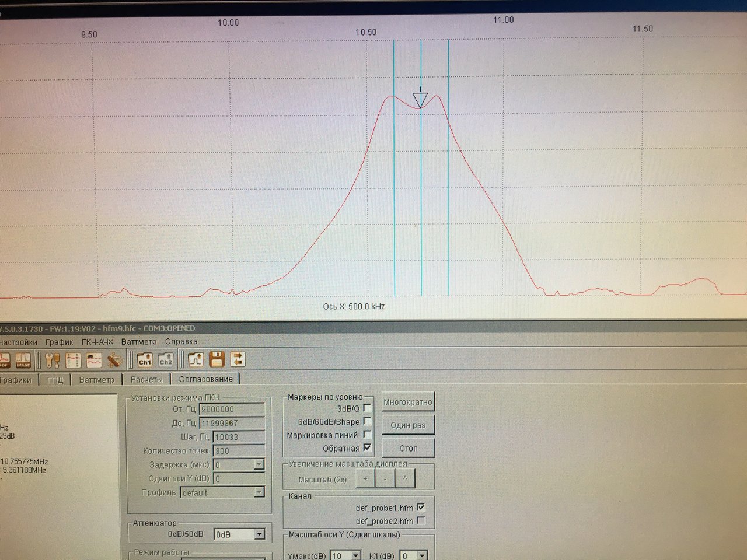The height and width of the screenshot is (560, 747).
Task: Enable def_probe2.hfm channel checkbox
Action: 421,520
